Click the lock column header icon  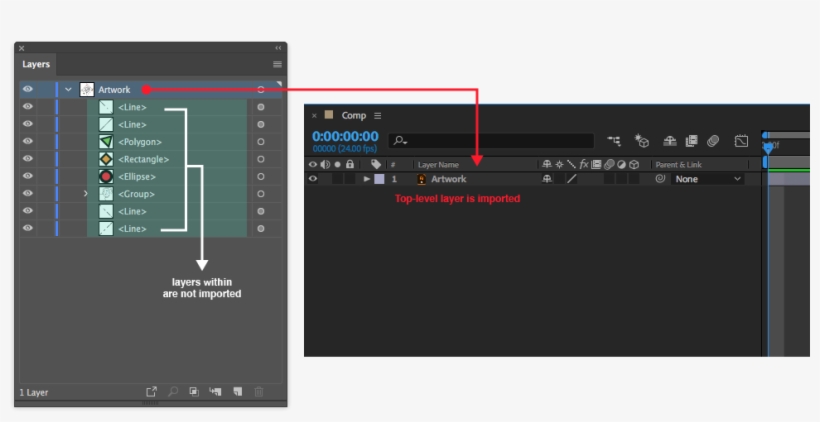pos(350,164)
